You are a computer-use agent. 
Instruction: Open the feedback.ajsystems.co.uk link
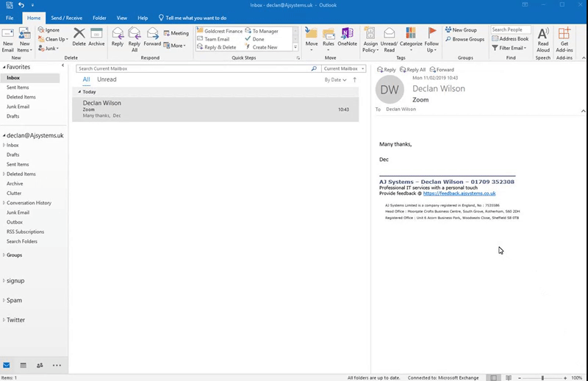[459, 193]
